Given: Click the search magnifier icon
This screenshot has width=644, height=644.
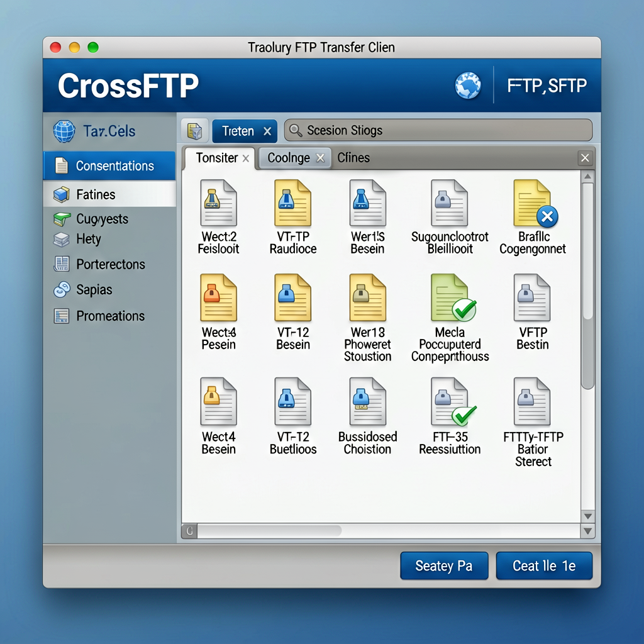Looking at the screenshot, I should [296, 131].
